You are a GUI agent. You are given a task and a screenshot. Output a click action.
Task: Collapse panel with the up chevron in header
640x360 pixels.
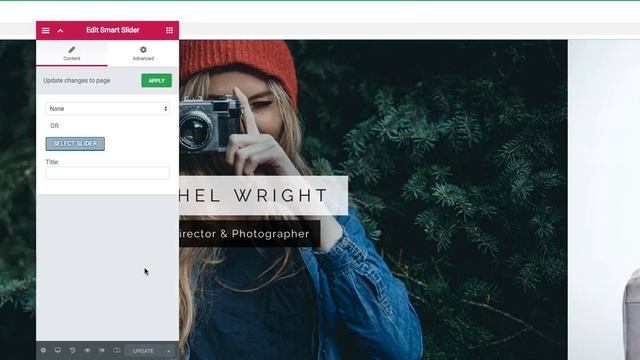click(x=60, y=31)
